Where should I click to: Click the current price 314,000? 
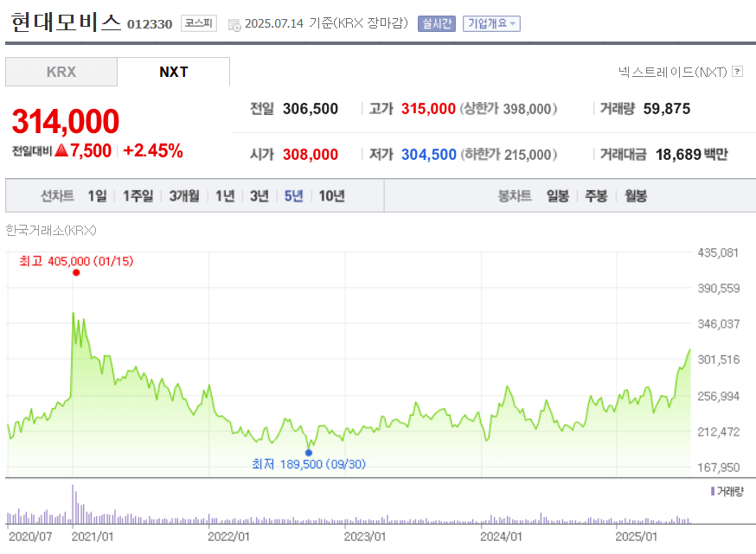pos(66,121)
